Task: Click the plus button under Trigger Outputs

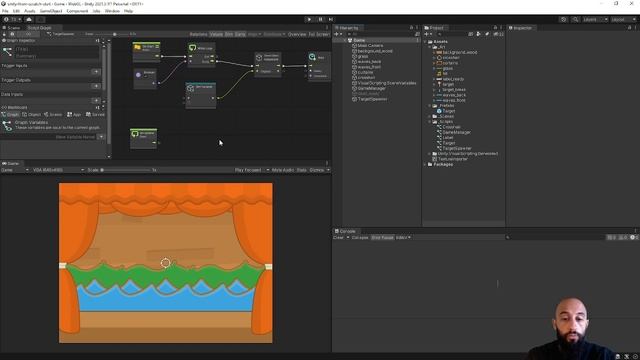Action: 96,86
